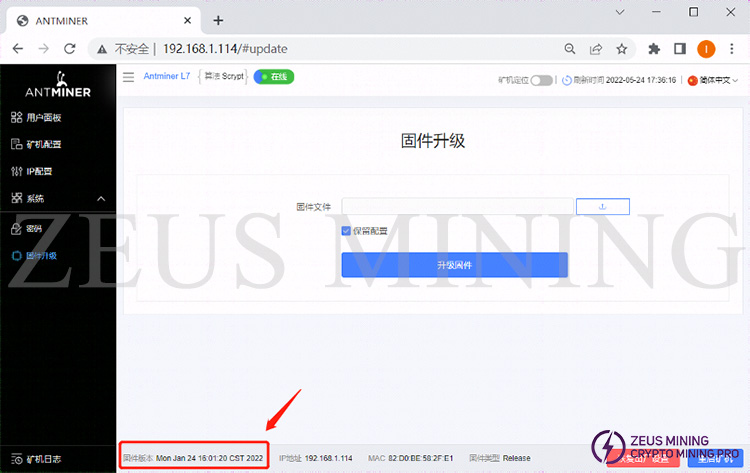Open a new browser tab
750x473 pixels.
tap(218, 21)
